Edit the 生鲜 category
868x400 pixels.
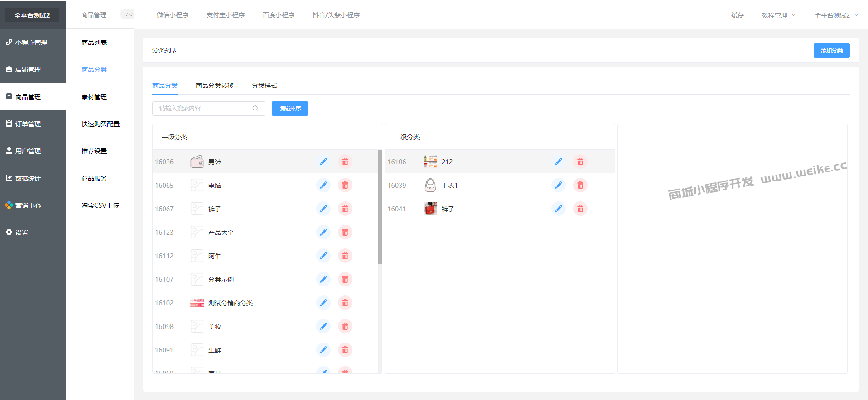[323, 350]
